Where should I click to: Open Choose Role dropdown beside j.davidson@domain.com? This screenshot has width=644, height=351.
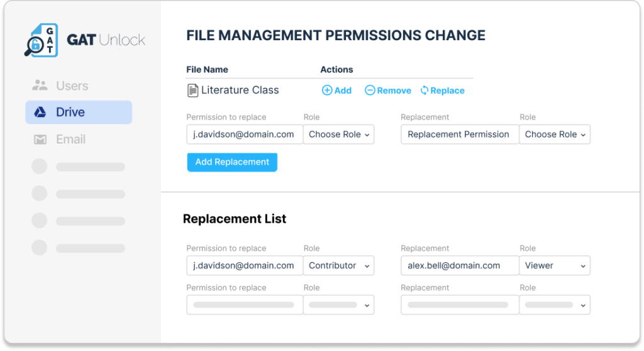(338, 134)
